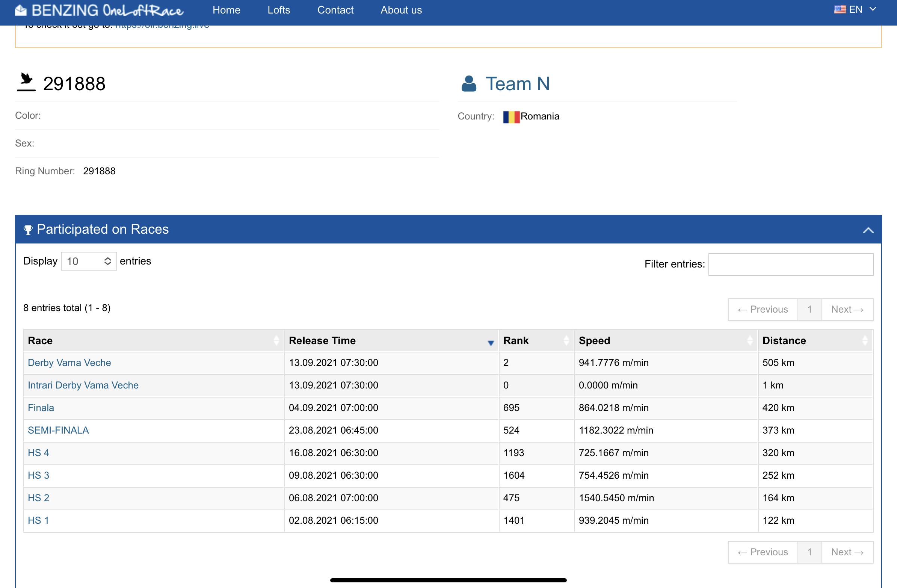Click the rank 695 cell
Screen dimensions: 897x588
536,408
